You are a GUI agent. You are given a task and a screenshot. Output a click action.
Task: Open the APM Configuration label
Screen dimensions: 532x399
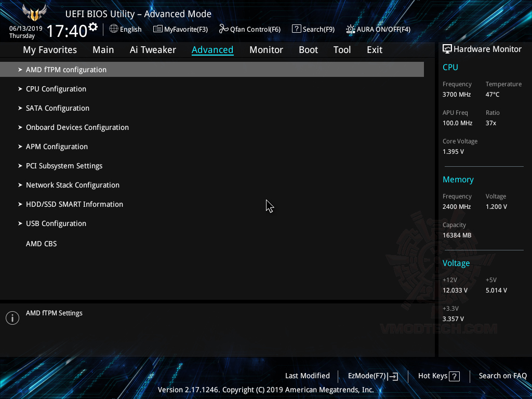pos(57,147)
